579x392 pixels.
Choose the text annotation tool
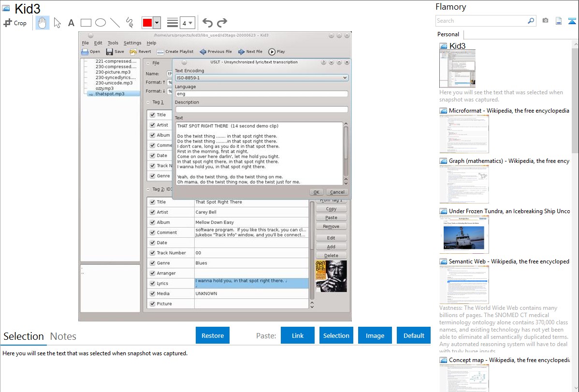[x=71, y=23]
